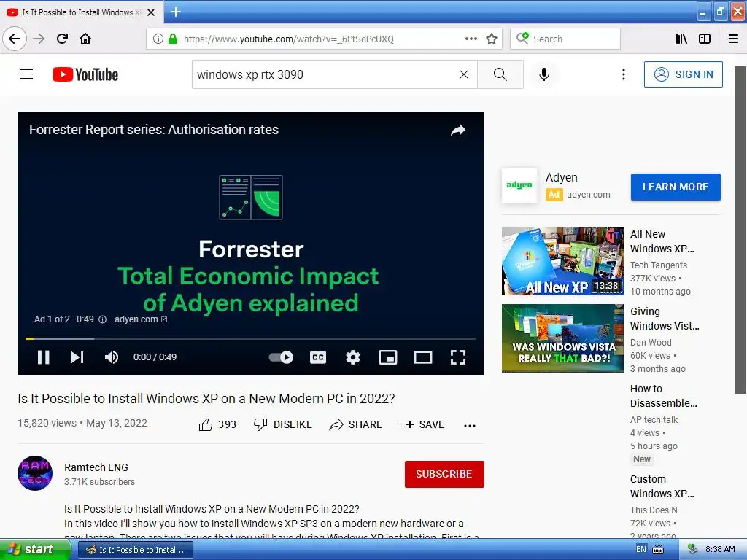Screen dimensions: 747x560
Task: Pause the video playback
Action: pos(43,357)
